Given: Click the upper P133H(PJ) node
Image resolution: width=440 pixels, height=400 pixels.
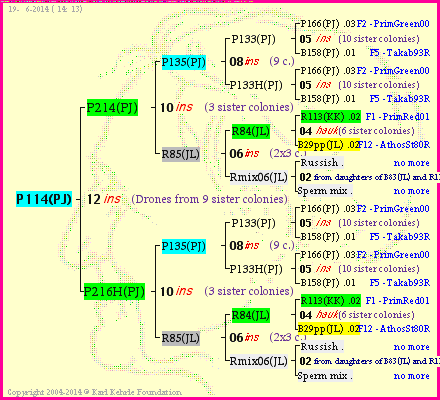Looking at the screenshot, I should (x=256, y=85).
